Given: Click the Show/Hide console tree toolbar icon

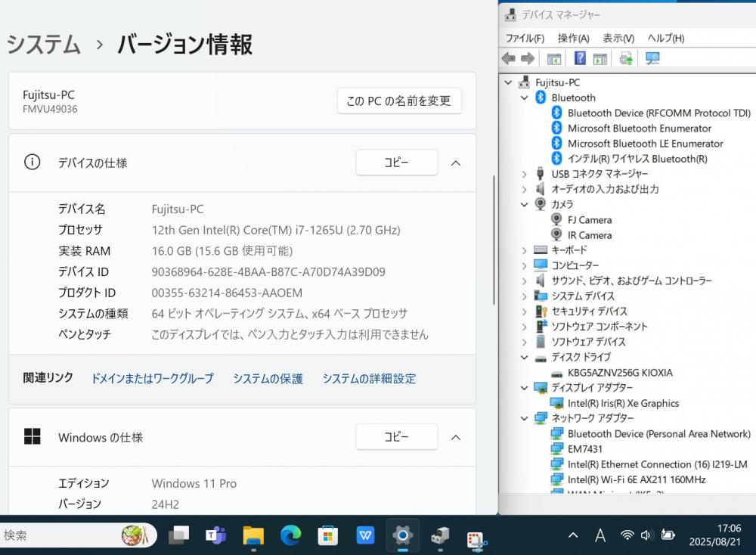Looking at the screenshot, I should (554, 59).
